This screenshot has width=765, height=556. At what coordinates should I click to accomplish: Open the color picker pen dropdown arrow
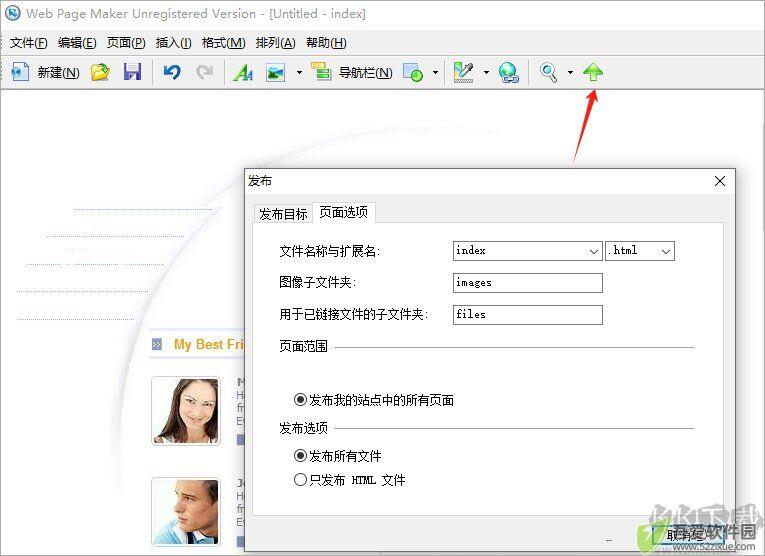[x=486, y=73]
